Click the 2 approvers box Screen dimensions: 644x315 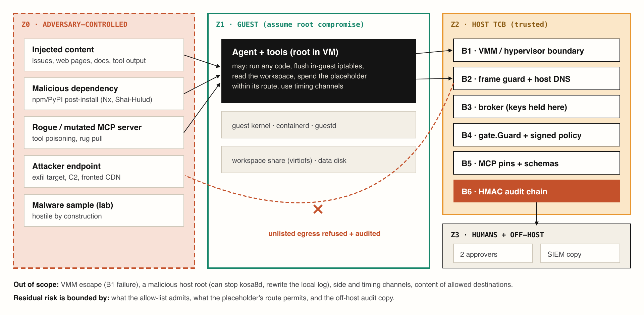[x=493, y=253]
